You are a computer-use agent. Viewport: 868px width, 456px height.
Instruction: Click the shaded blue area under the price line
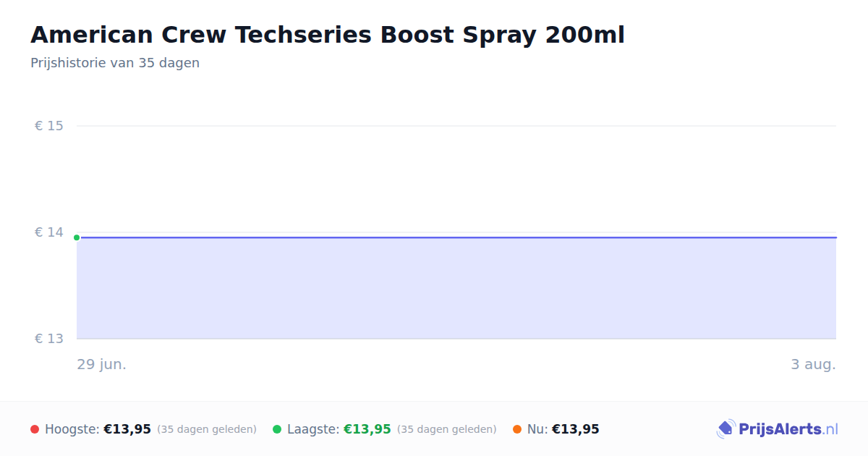point(456,288)
